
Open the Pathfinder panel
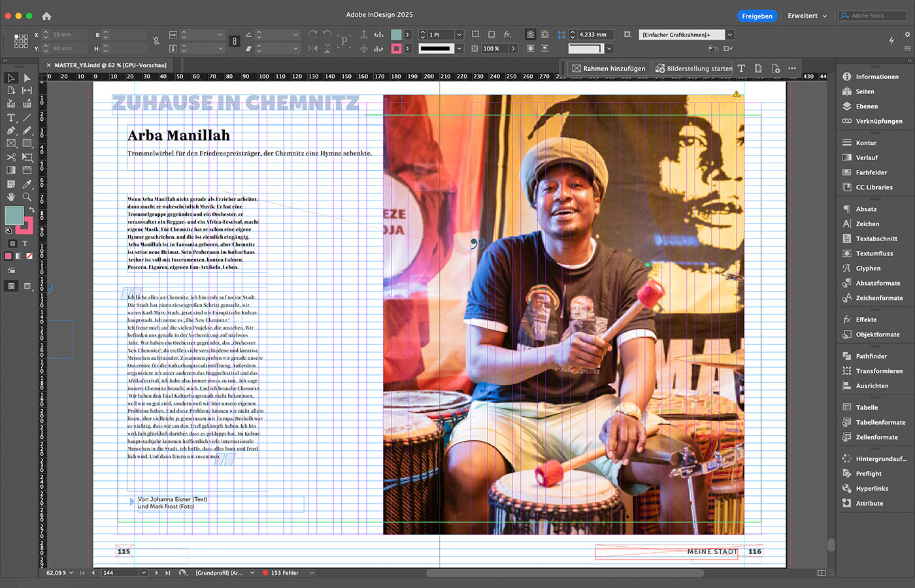click(871, 356)
